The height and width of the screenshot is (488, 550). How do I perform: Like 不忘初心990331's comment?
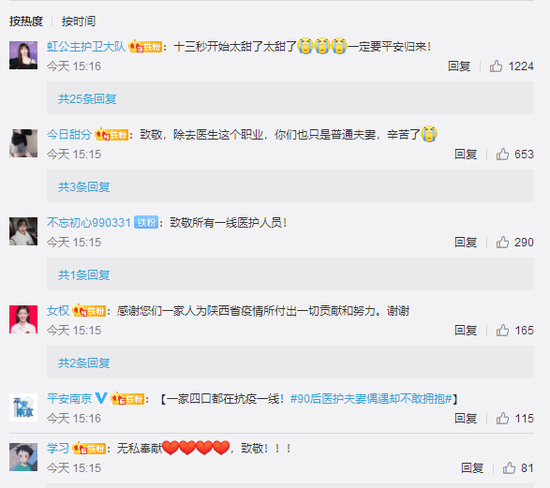pos(502,242)
